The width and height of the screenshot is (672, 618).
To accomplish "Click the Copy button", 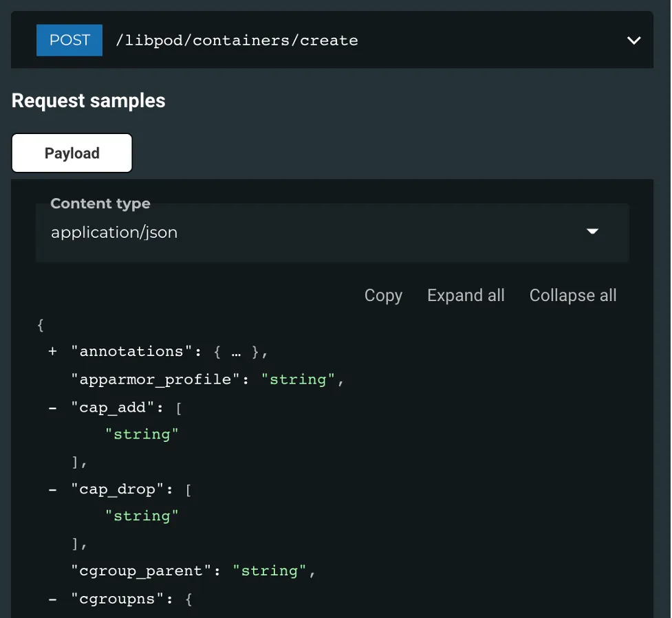I will 383,296.
